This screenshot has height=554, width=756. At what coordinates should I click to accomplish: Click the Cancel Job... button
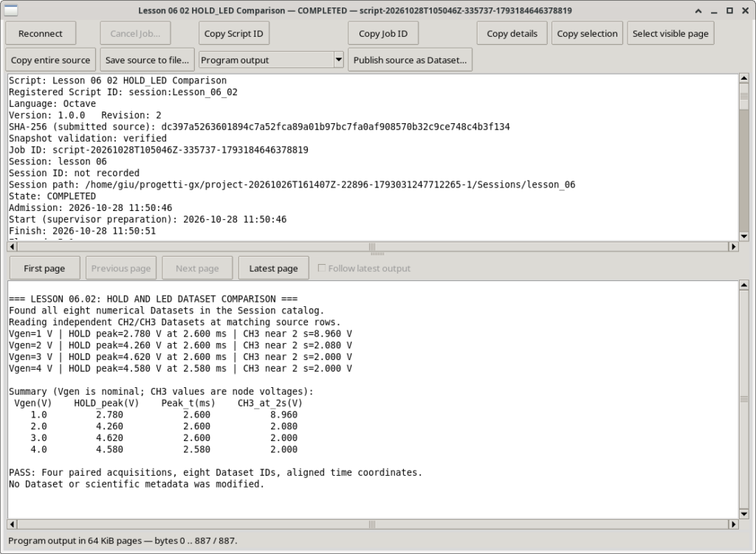click(x=135, y=34)
